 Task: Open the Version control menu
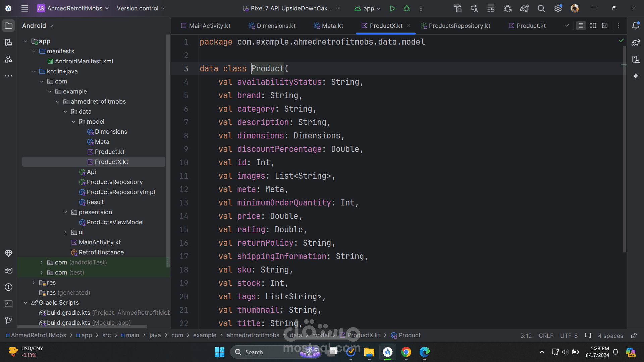140,8
